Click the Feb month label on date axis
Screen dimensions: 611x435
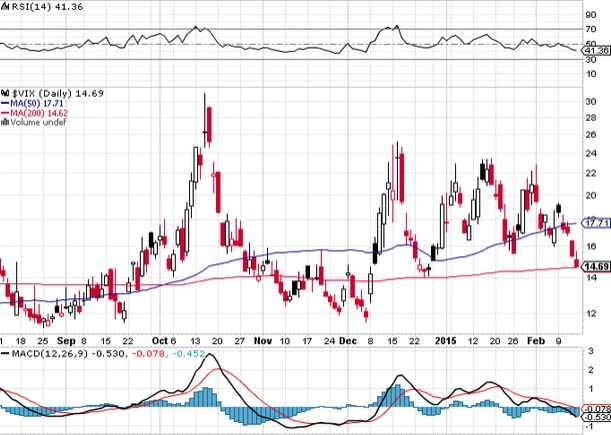coord(536,341)
